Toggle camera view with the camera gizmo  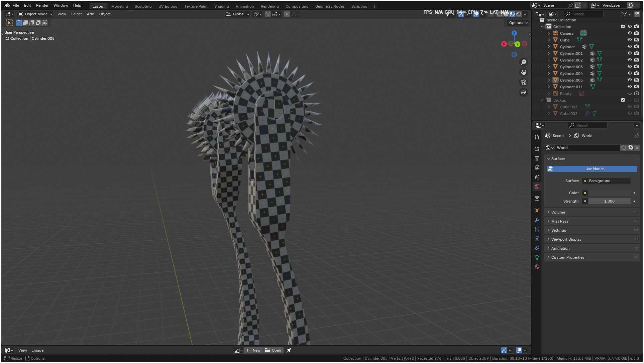524,82
